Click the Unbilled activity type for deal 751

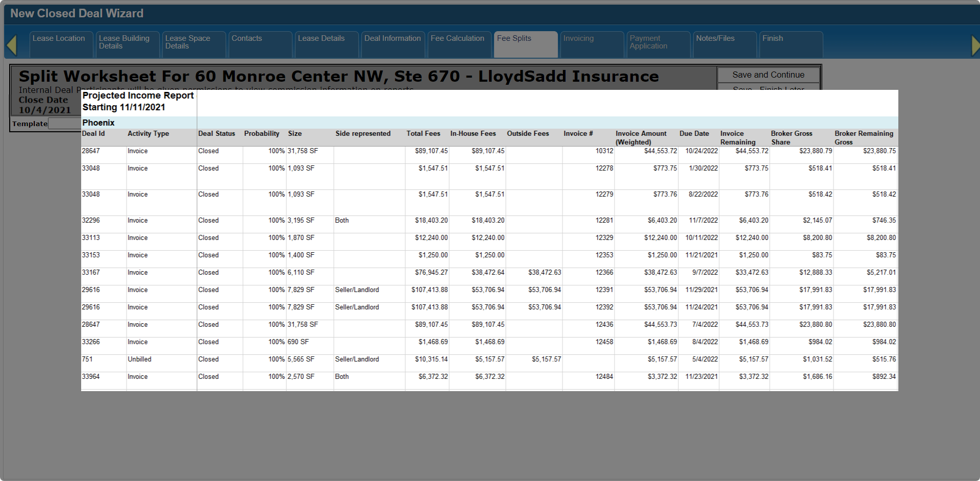tap(139, 359)
